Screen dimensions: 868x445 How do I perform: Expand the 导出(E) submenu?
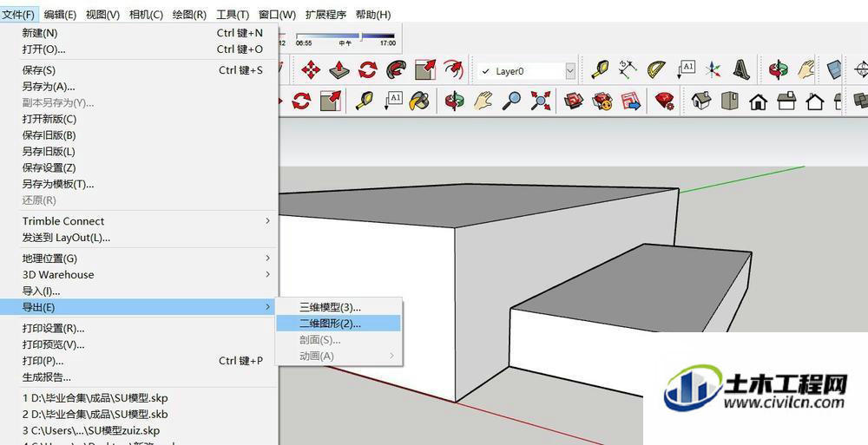tap(139, 306)
